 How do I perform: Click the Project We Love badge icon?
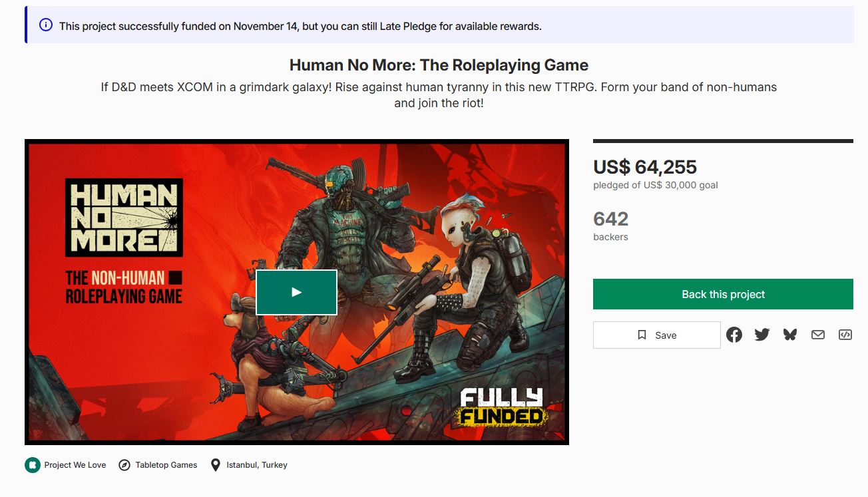[x=33, y=465]
